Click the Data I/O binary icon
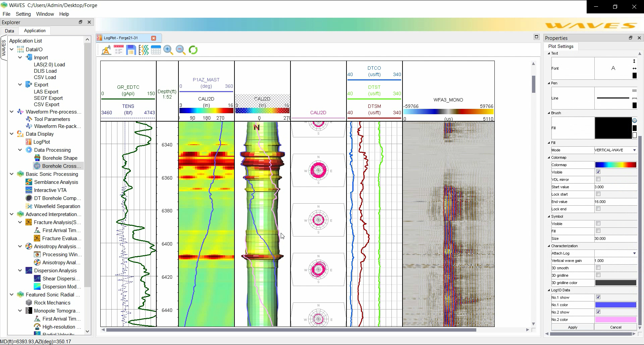The image size is (644, 345). 20,49
